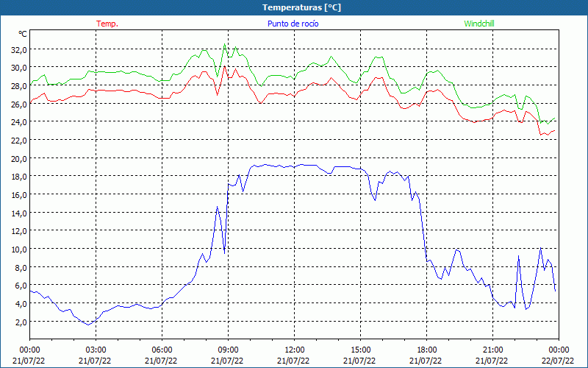Click the '21:00' time axis label
588x368 pixels.
492,350
